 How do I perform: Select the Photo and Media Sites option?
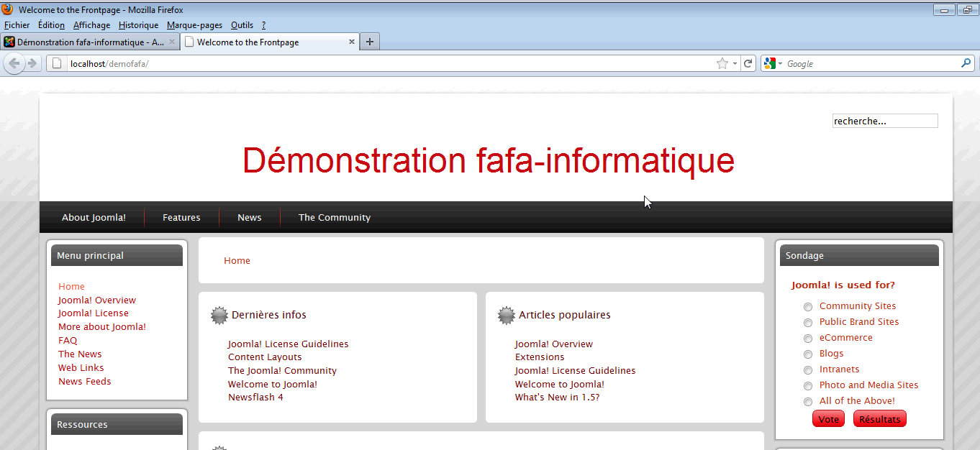pos(808,386)
